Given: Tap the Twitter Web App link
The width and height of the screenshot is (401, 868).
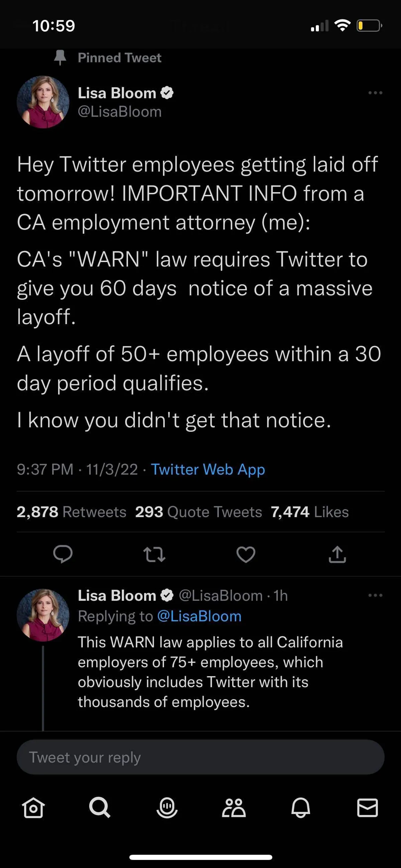Looking at the screenshot, I should [x=208, y=469].
